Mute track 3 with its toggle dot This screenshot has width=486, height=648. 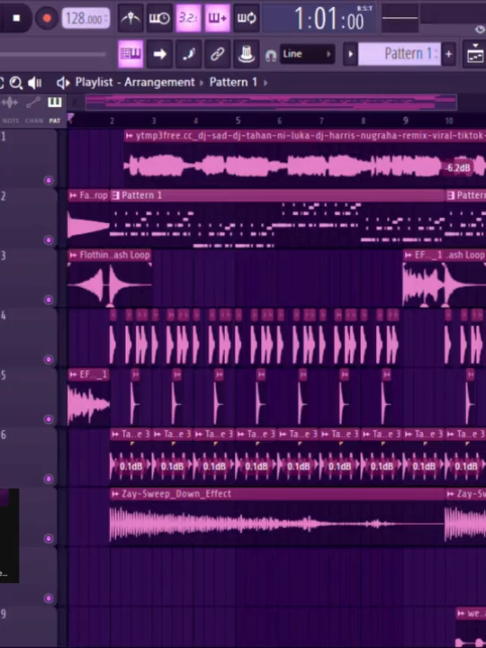pyautogui.click(x=48, y=300)
